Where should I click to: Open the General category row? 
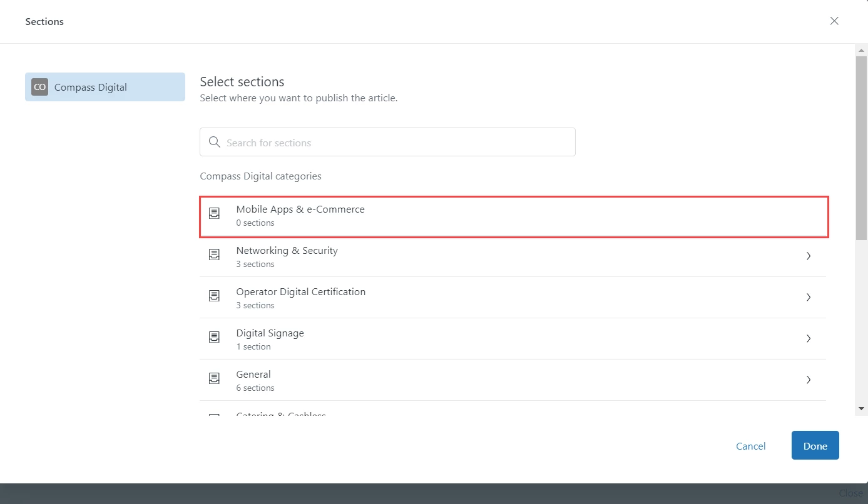click(513, 380)
